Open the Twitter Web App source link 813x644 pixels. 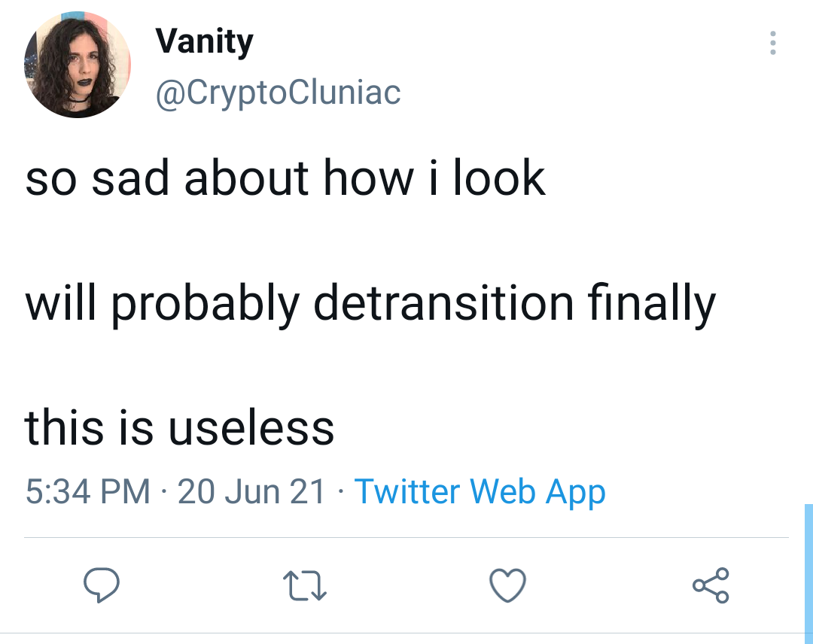point(480,492)
